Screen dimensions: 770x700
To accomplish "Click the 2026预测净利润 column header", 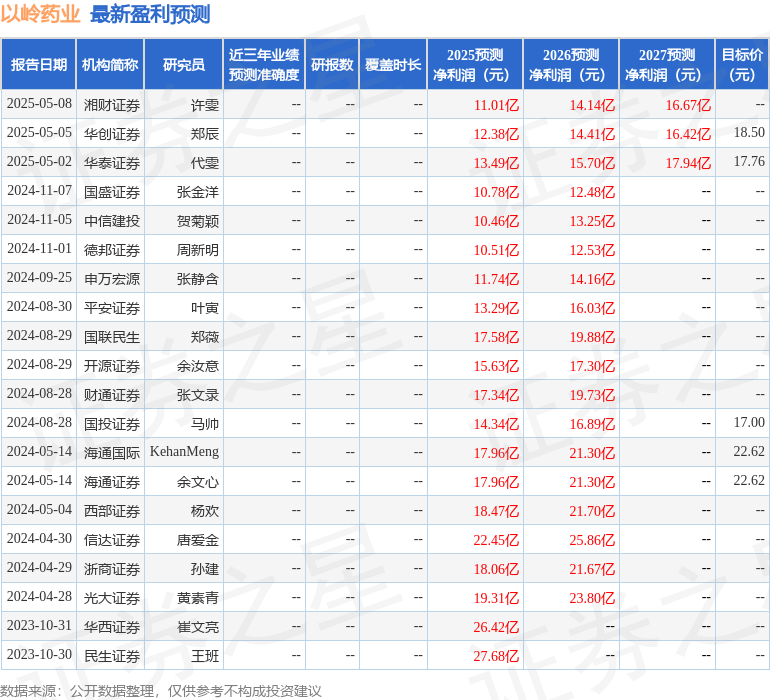I will click(571, 64).
